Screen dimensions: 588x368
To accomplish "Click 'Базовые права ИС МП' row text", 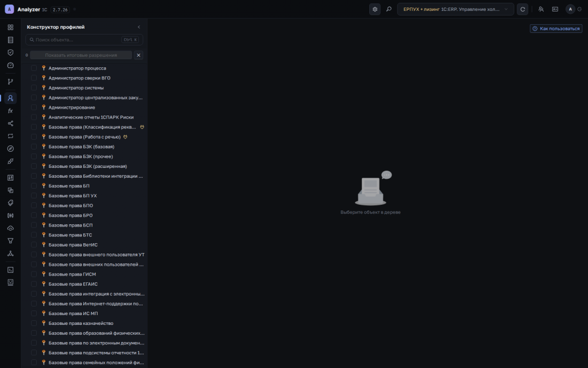I will tap(73, 313).
